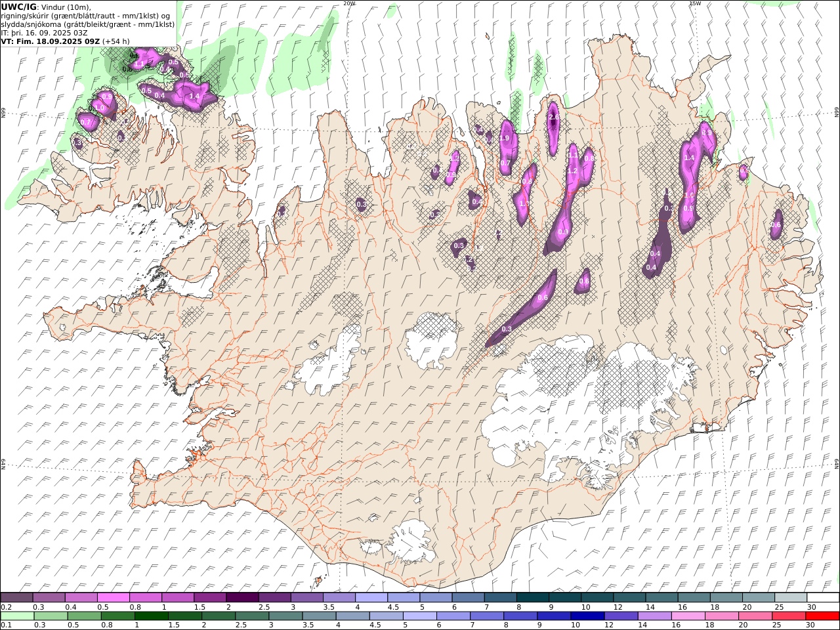This screenshot has width=840, height=630.
Task: Click the 'Vindur (10m)' legend description text
Action: (x=65, y=7)
